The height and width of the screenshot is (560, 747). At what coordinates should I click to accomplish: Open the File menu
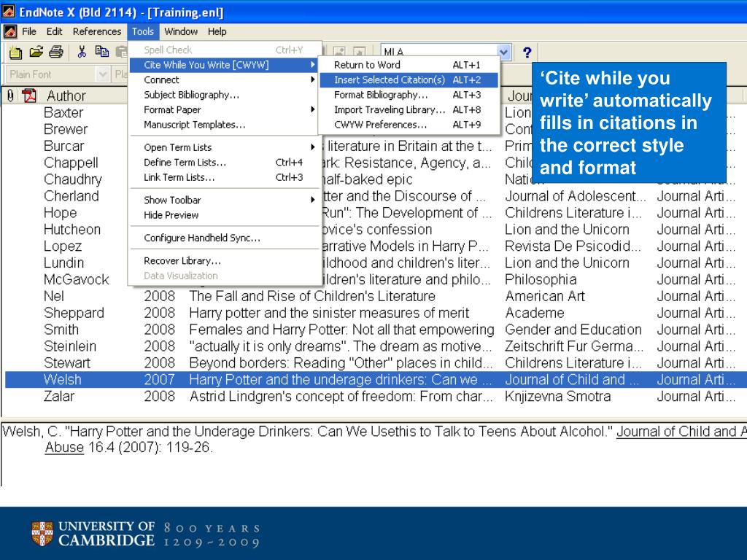pyautogui.click(x=29, y=31)
